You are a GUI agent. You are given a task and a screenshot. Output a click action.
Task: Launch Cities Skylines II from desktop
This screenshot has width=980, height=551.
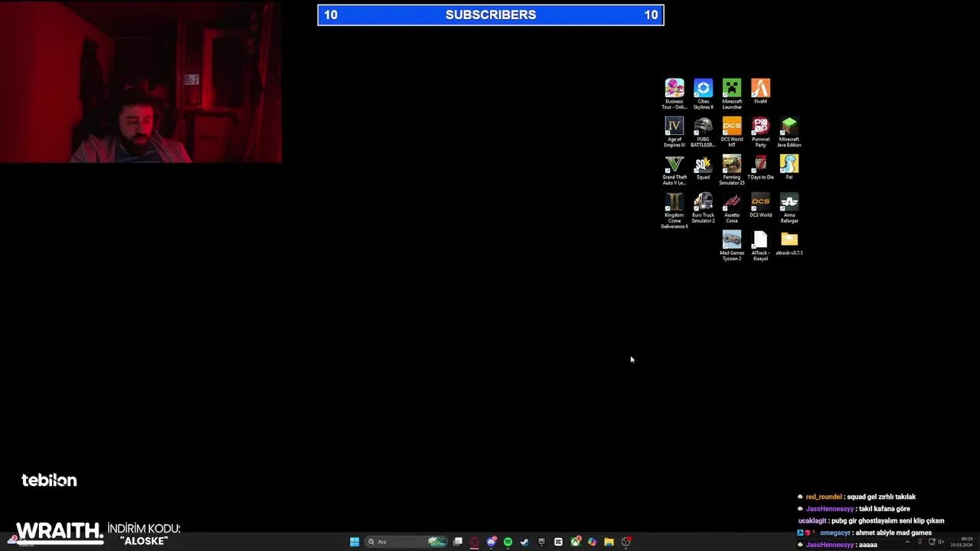tap(703, 93)
